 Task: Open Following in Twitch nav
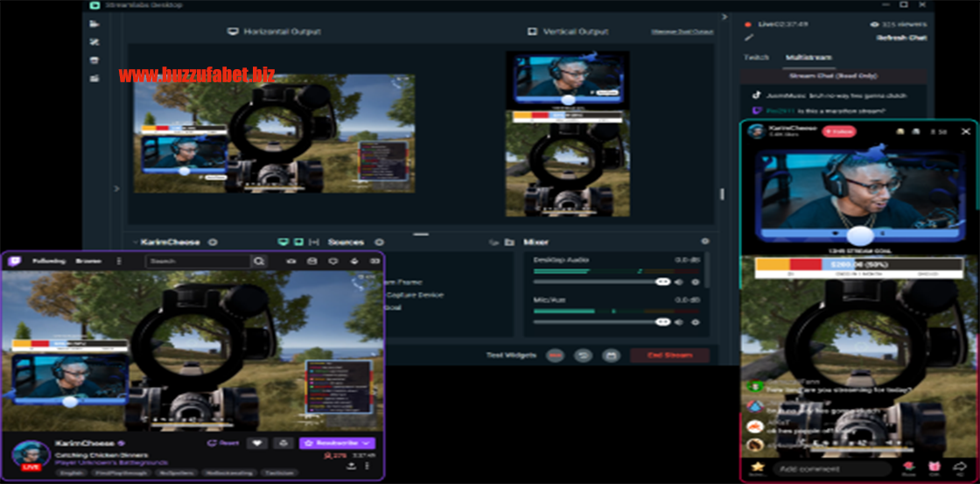click(49, 261)
